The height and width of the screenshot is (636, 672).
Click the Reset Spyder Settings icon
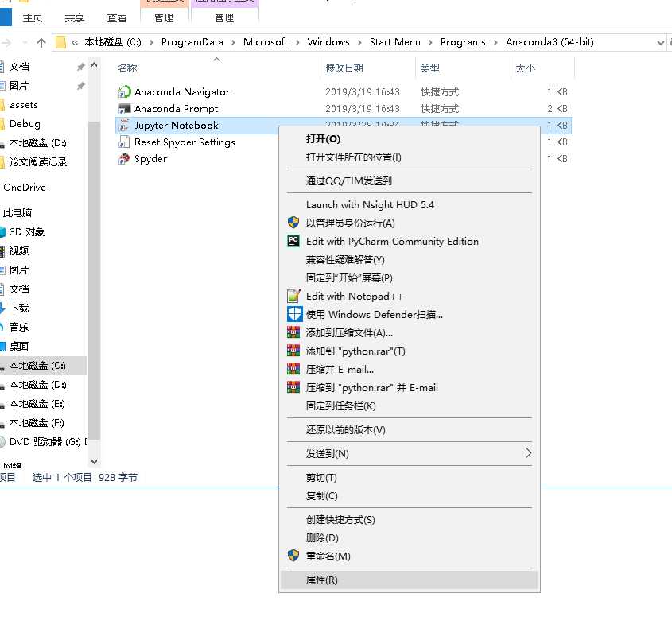point(124,142)
